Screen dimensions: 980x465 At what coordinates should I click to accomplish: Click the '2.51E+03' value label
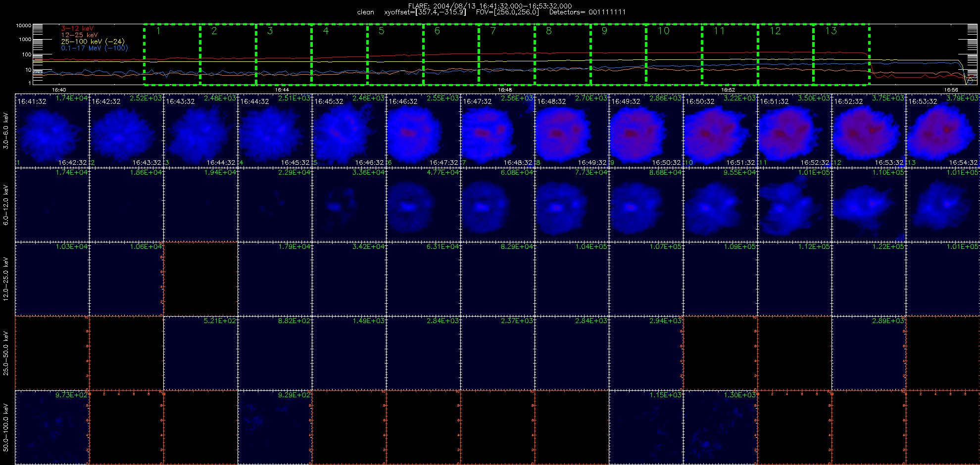point(294,98)
